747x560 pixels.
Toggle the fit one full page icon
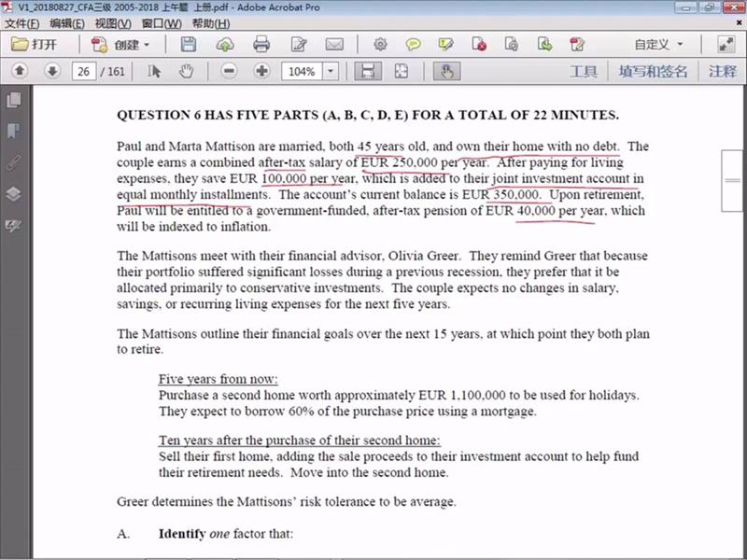click(402, 72)
